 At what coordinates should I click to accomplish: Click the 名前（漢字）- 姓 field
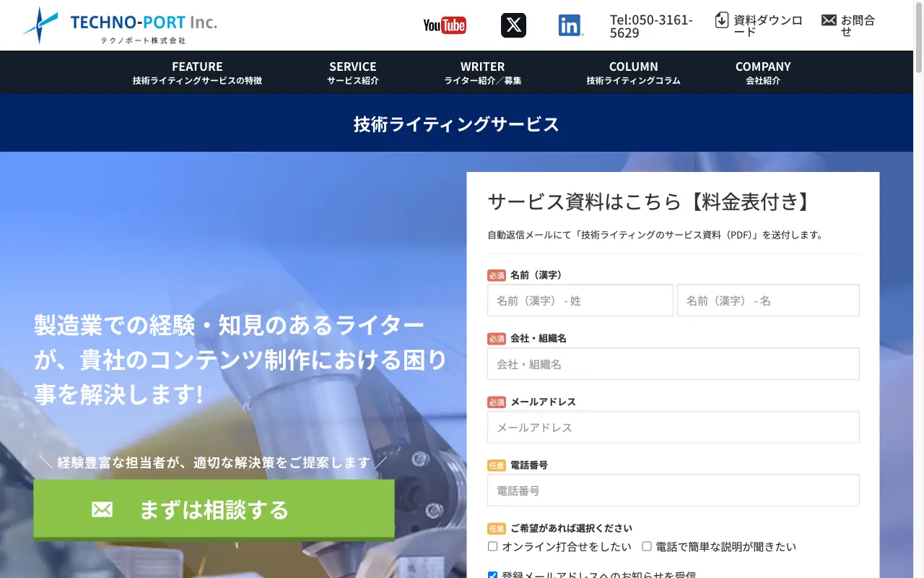click(580, 300)
